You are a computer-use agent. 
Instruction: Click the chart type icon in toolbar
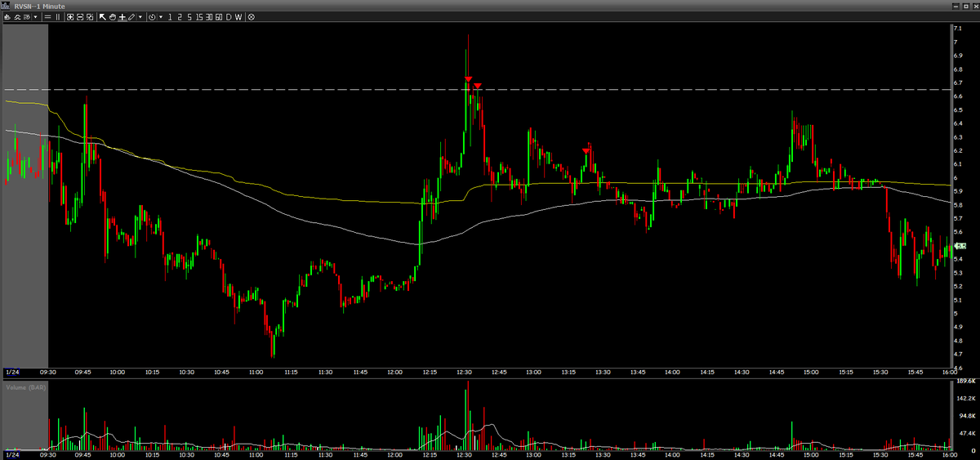[7, 16]
